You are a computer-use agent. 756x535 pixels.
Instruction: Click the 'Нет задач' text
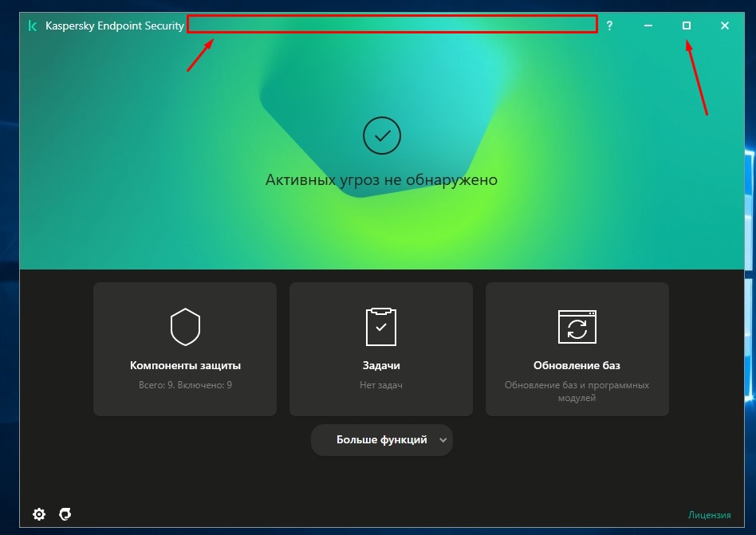tap(381, 385)
